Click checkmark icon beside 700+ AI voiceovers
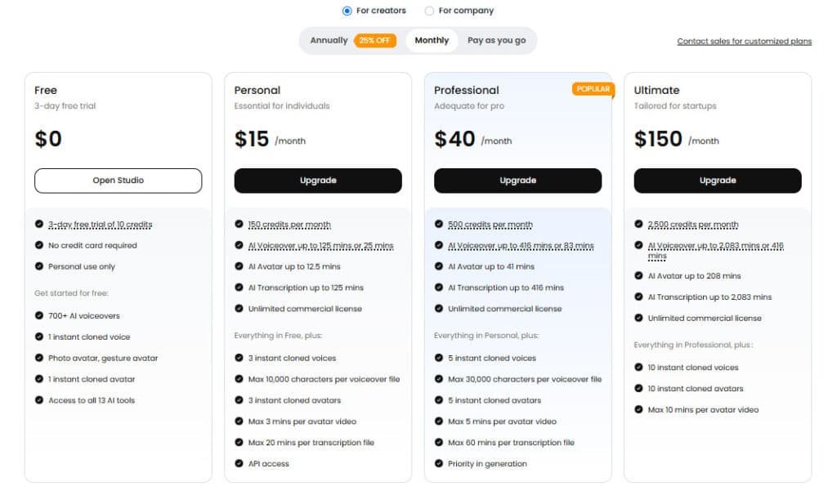 point(39,315)
